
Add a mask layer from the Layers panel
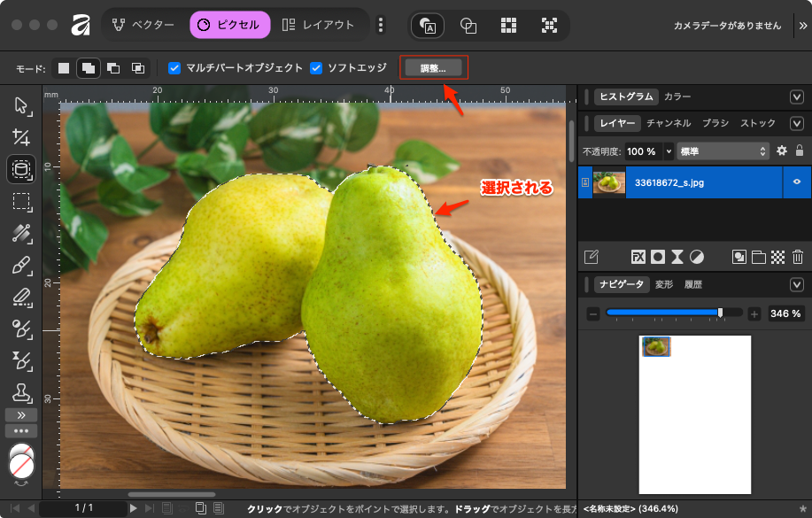point(657,257)
